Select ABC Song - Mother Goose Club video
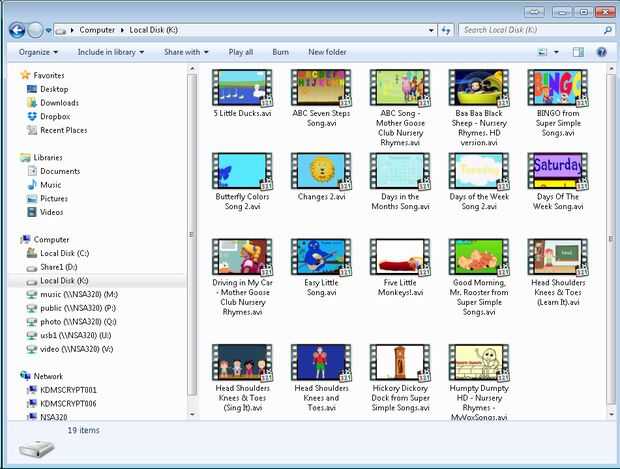This screenshot has width=620, height=469. pyautogui.click(x=400, y=108)
